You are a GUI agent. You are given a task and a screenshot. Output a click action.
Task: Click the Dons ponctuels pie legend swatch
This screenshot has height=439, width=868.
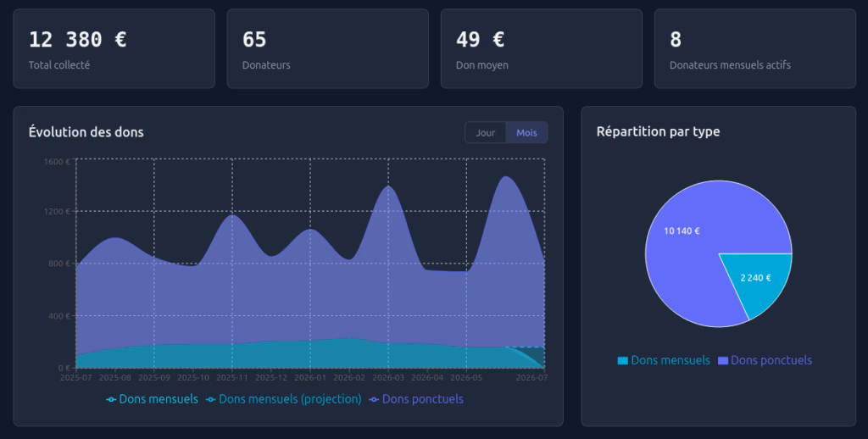722,361
